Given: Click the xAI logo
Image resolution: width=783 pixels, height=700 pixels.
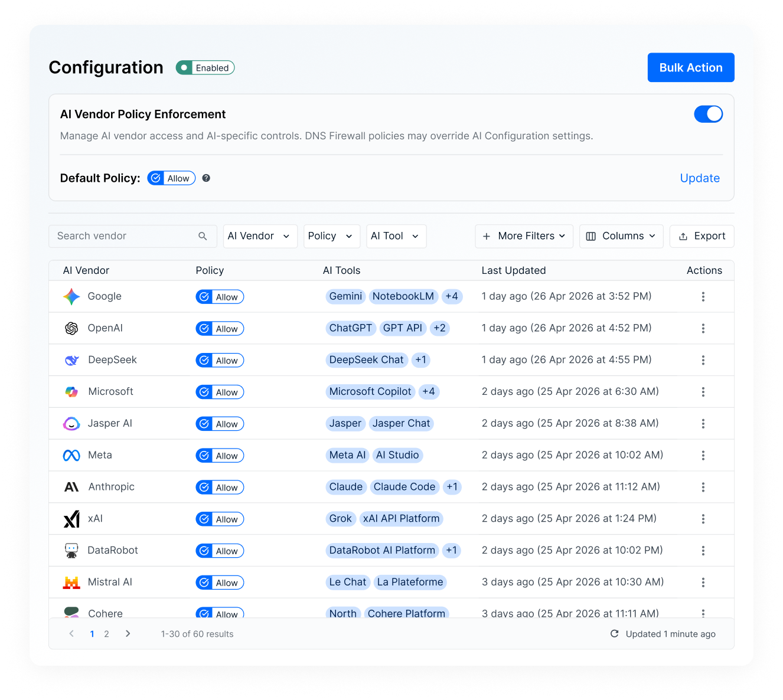Looking at the screenshot, I should click(x=71, y=519).
